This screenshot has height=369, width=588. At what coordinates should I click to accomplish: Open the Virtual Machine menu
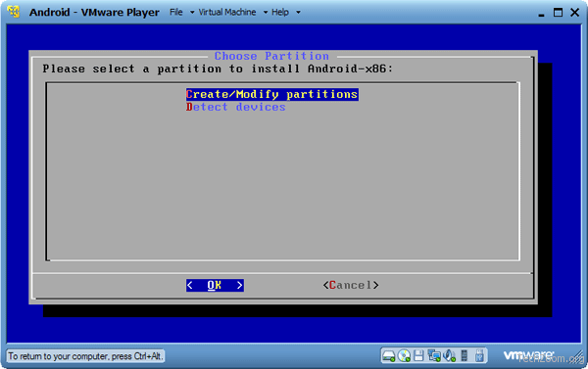(227, 12)
